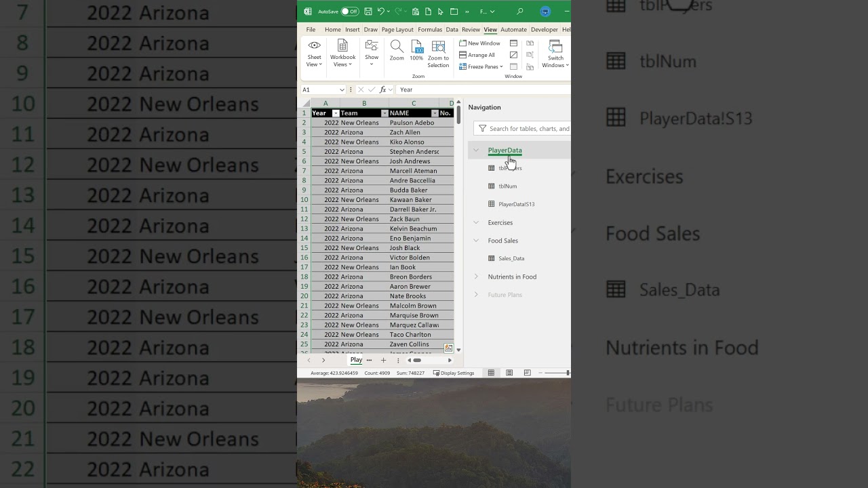Click the Split window icon
868x488 pixels.
pos(513,43)
